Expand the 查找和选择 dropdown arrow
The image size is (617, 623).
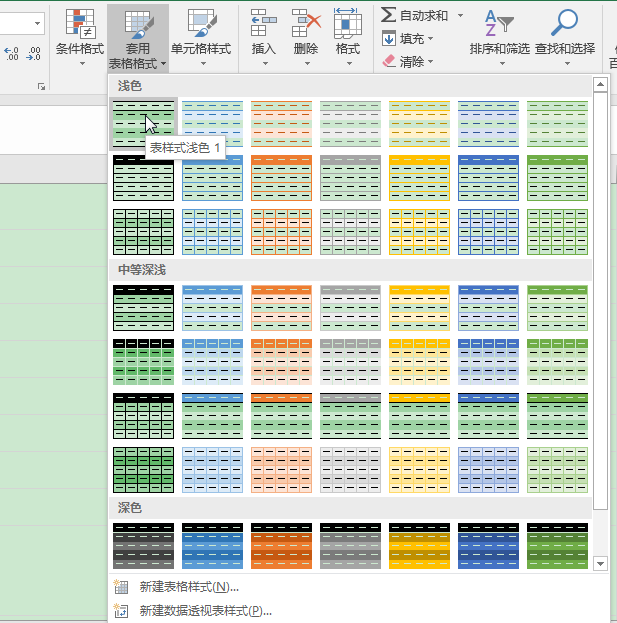tap(567, 64)
